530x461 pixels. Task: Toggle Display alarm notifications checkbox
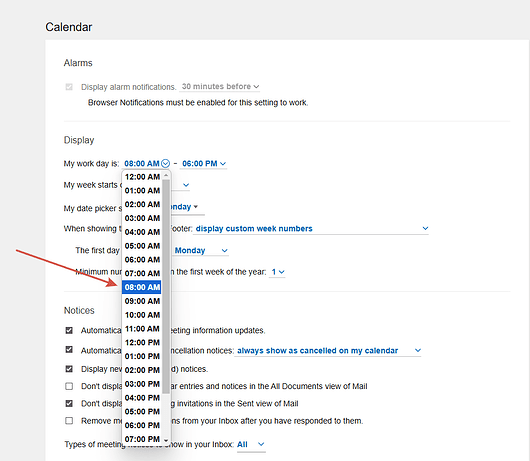tap(69, 87)
